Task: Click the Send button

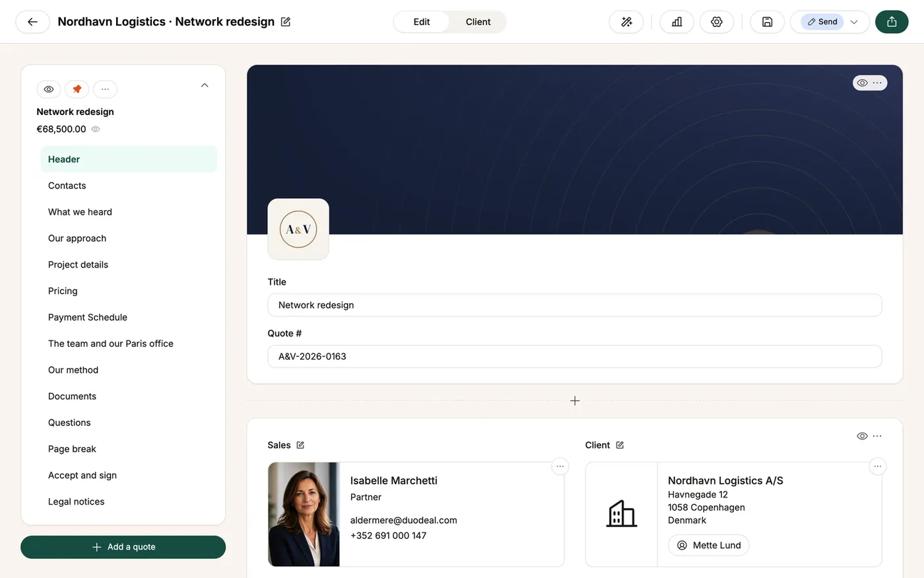Action: point(822,22)
